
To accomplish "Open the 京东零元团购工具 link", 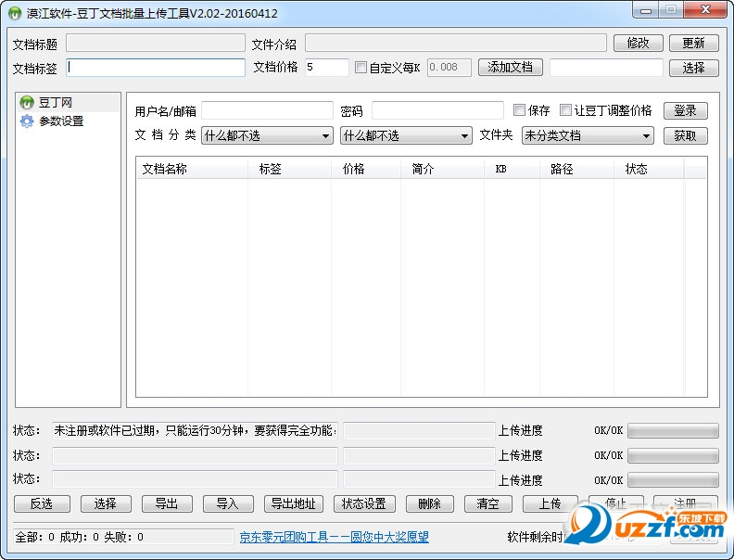I will 335,537.
